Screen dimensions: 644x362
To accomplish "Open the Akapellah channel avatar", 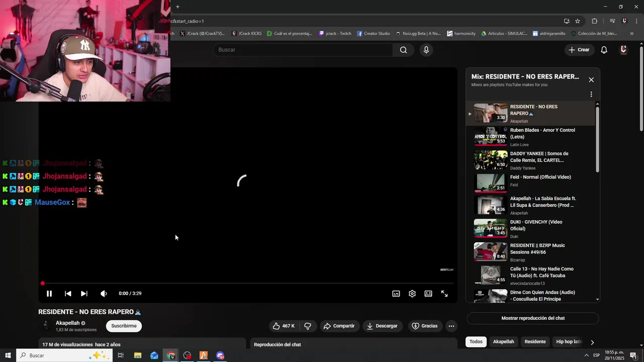I will point(46,325).
